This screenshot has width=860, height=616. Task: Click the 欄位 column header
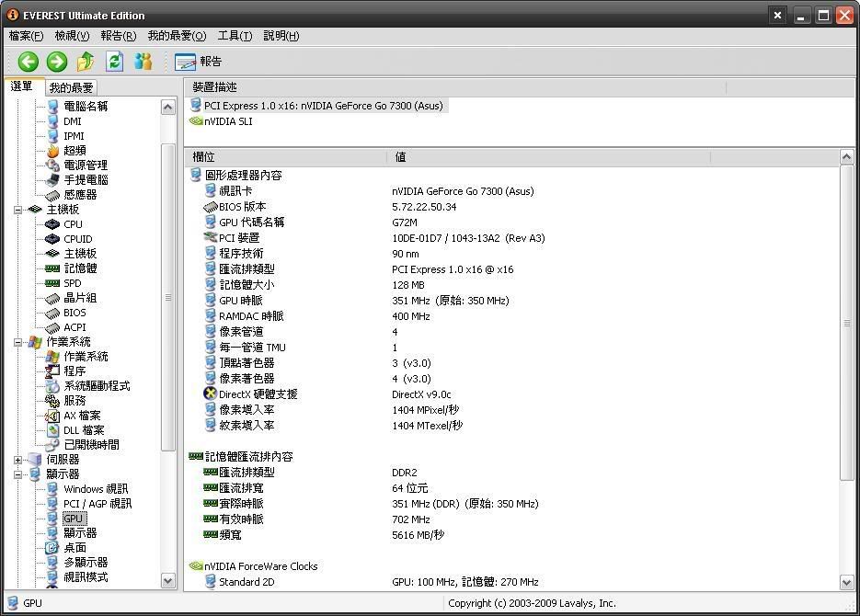pos(285,157)
